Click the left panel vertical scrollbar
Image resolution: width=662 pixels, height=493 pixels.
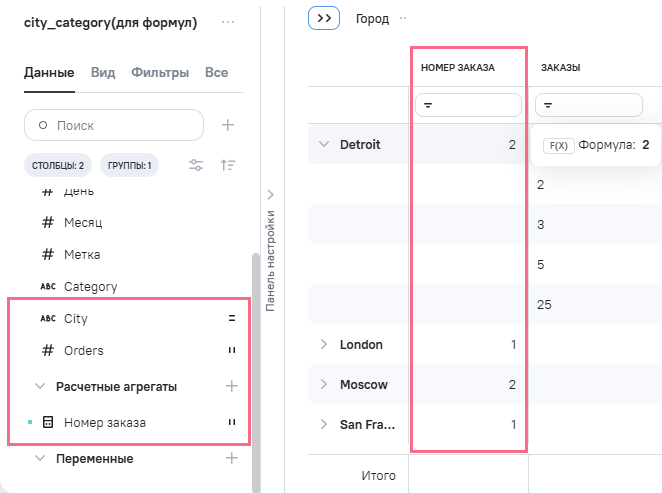click(x=255, y=370)
